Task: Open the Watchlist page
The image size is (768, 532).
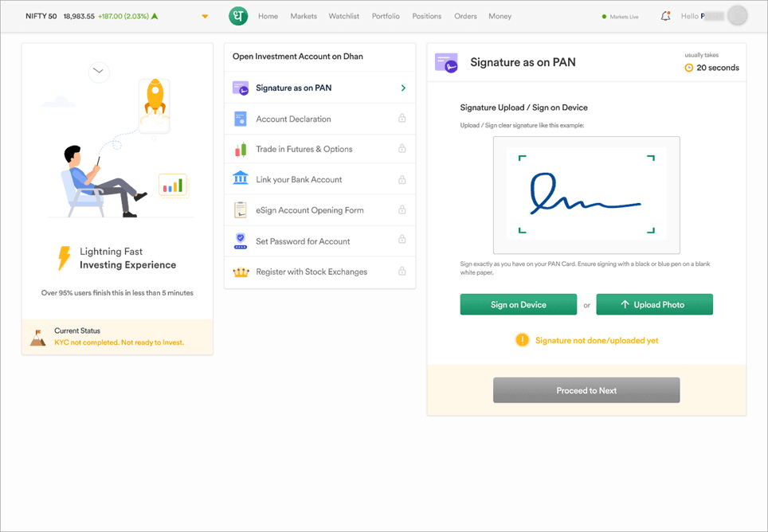Action: (x=344, y=16)
